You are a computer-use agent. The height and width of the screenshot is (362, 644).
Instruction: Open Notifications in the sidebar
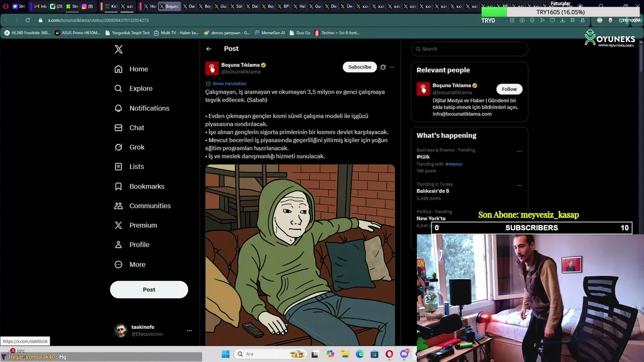142,108
